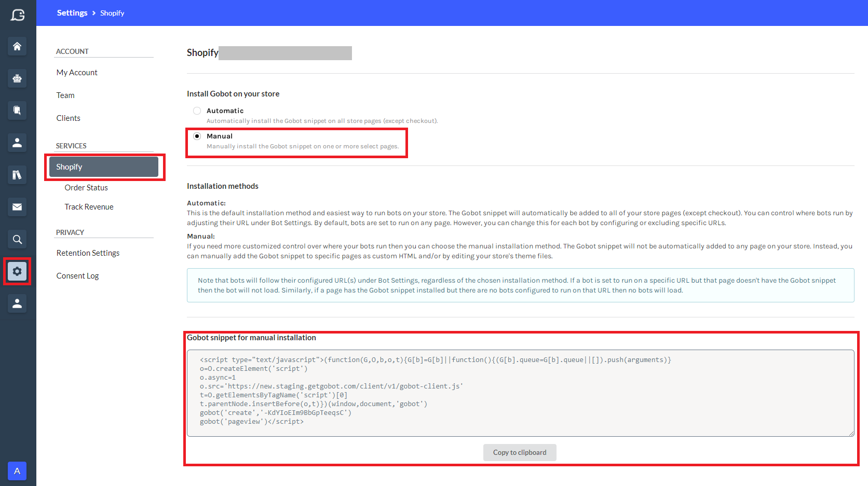The image size is (868, 486).
Task: Open the Clients settings page
Action: click(69, 118)
